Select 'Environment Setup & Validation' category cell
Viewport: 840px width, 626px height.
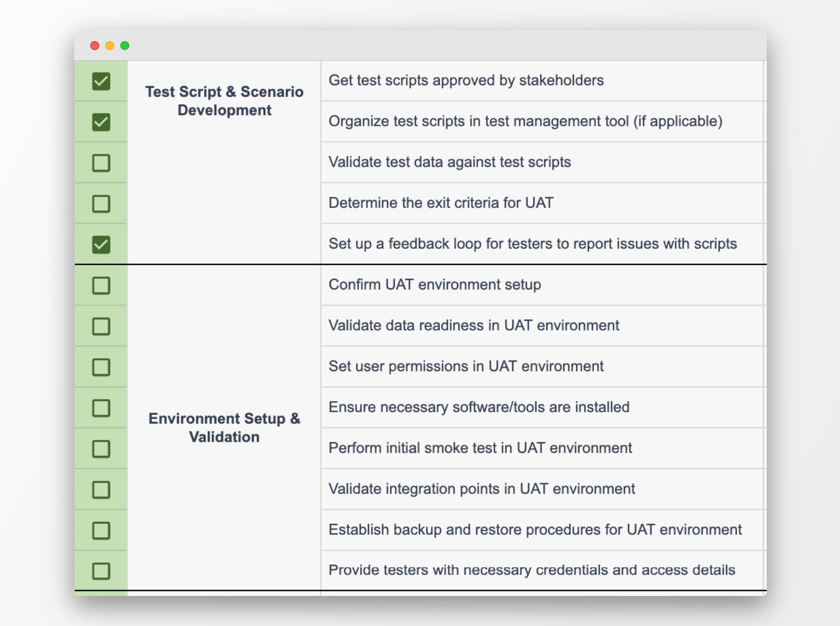(x=224, y=428)
